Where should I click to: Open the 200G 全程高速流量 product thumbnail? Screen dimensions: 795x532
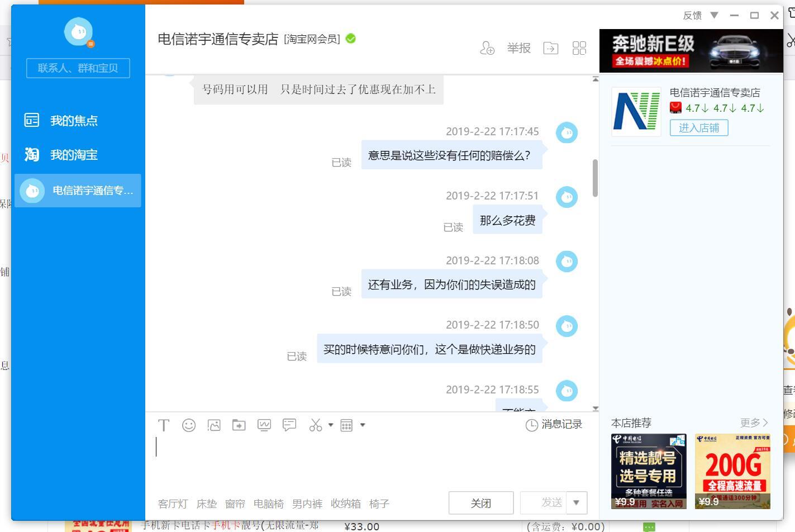tap(733, 471)
